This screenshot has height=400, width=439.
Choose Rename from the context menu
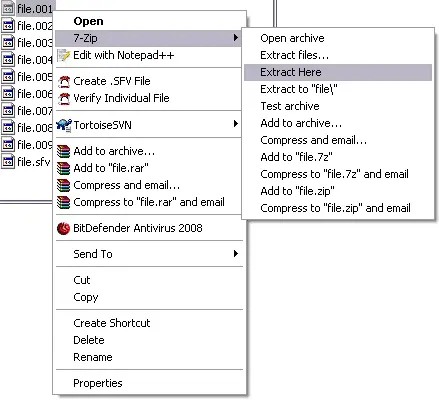coord(149,357)
